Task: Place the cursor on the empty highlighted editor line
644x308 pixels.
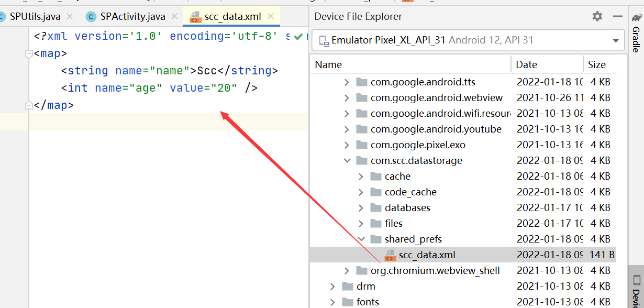Action: [x=169, y=122]
